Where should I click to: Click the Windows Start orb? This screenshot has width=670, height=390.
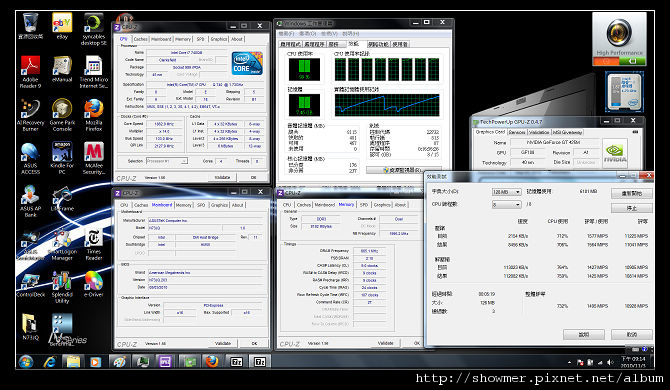[26, 361]
